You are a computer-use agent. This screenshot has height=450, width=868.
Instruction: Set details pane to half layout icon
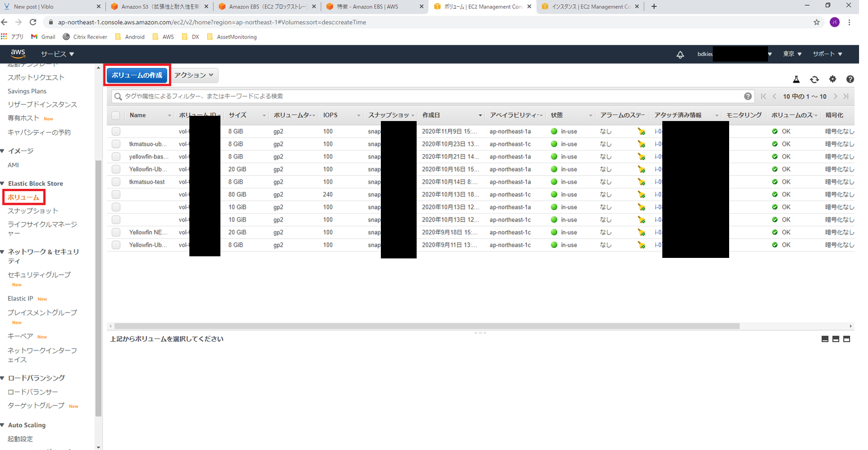click(x=835, y=339)
